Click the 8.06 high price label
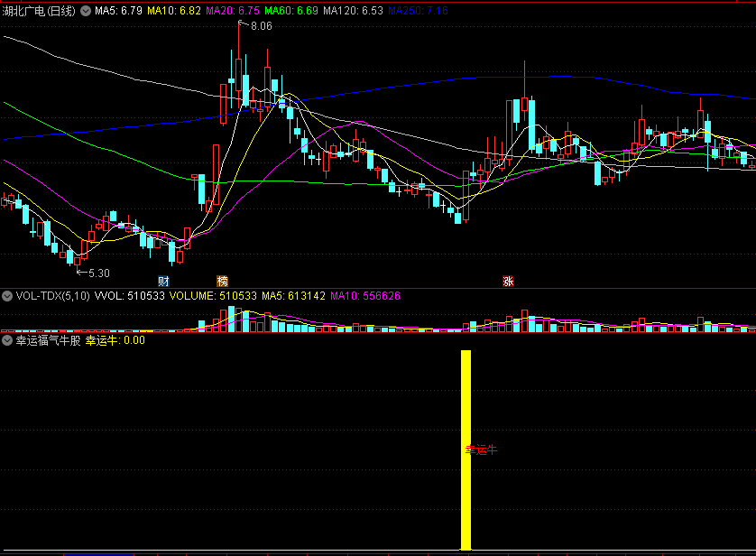Image resolution: width=756 pixels, height=556 pixels. click(x=262, y=26)
